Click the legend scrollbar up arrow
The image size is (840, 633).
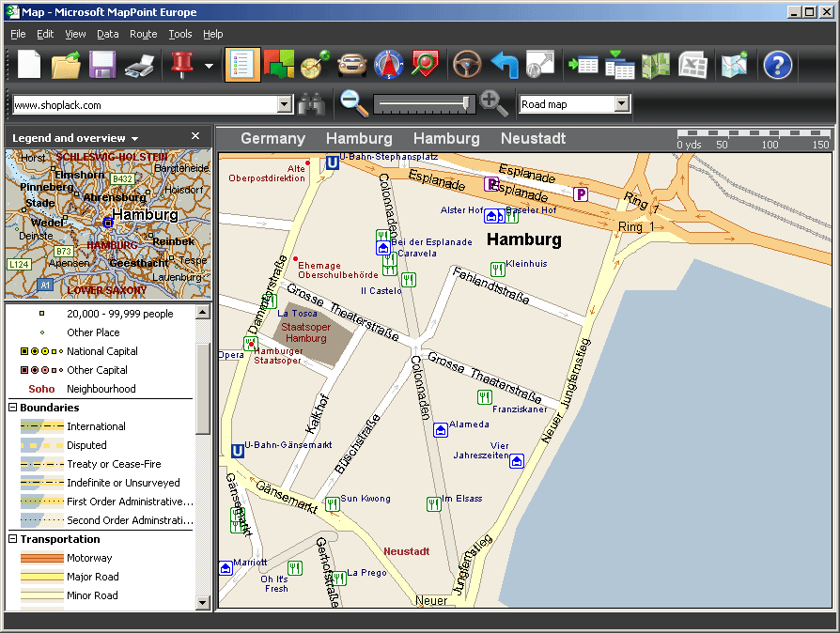click(x=203, y=312)
